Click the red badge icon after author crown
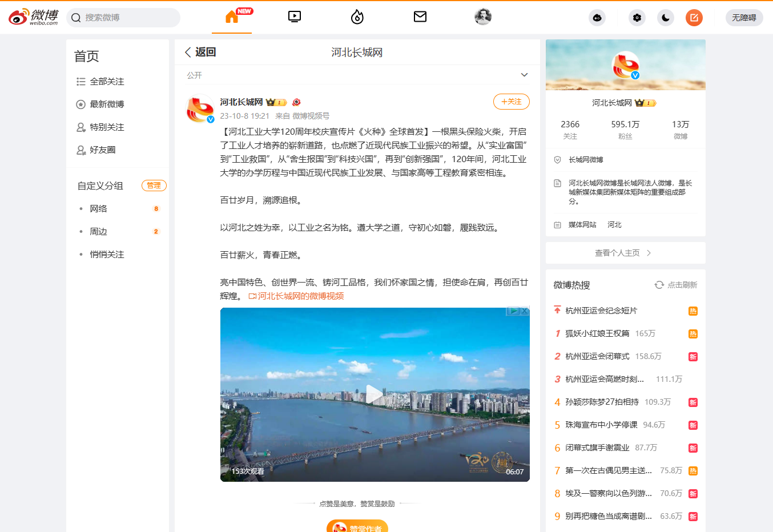Viewport: 773px width, 532px height. (x=296, y=102)
